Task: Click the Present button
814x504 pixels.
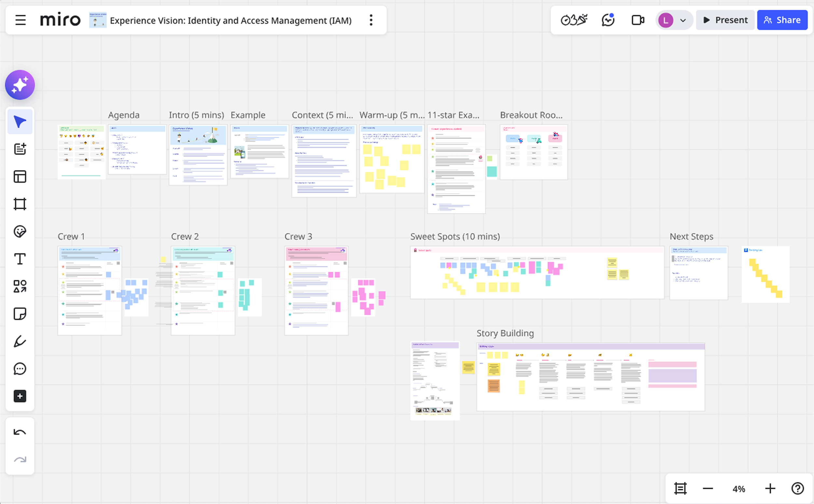Action: pos(725,20)
